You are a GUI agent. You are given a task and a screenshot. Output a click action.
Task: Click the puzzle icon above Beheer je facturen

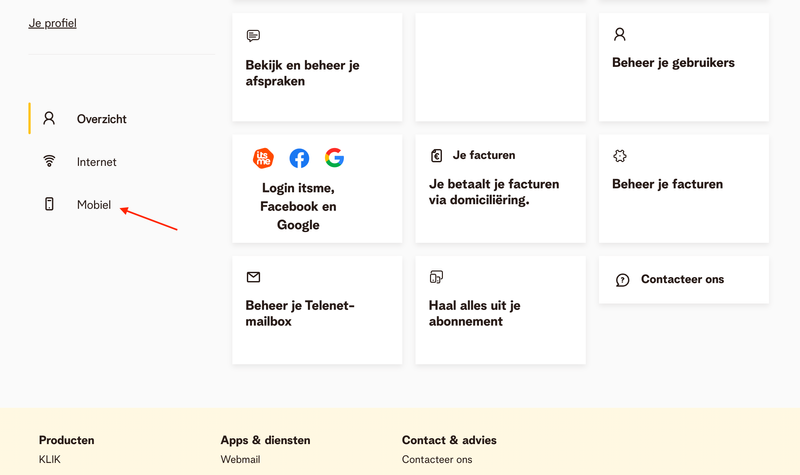(620, 156)
